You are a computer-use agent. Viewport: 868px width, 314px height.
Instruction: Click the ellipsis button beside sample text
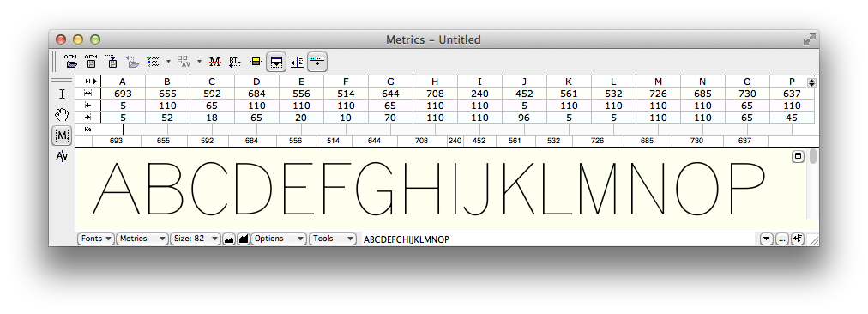pos(781,239)
